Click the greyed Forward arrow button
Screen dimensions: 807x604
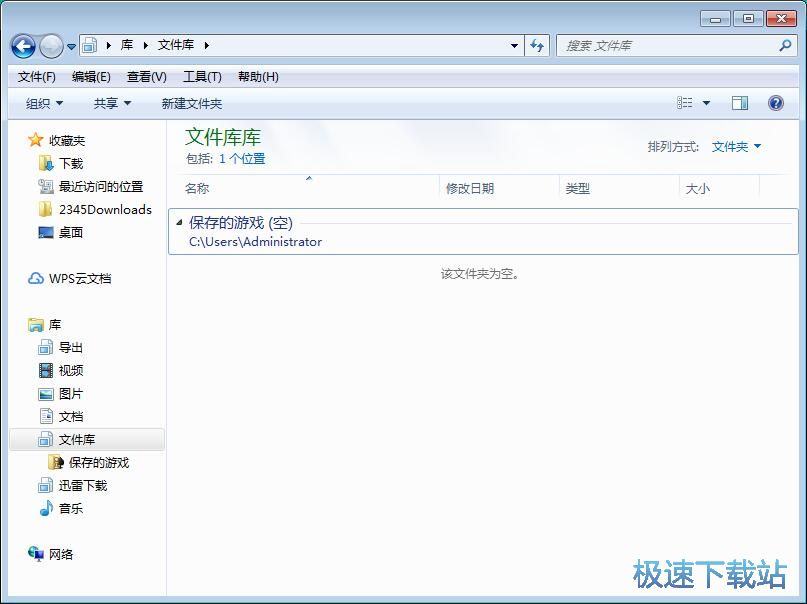click(51, 46)
